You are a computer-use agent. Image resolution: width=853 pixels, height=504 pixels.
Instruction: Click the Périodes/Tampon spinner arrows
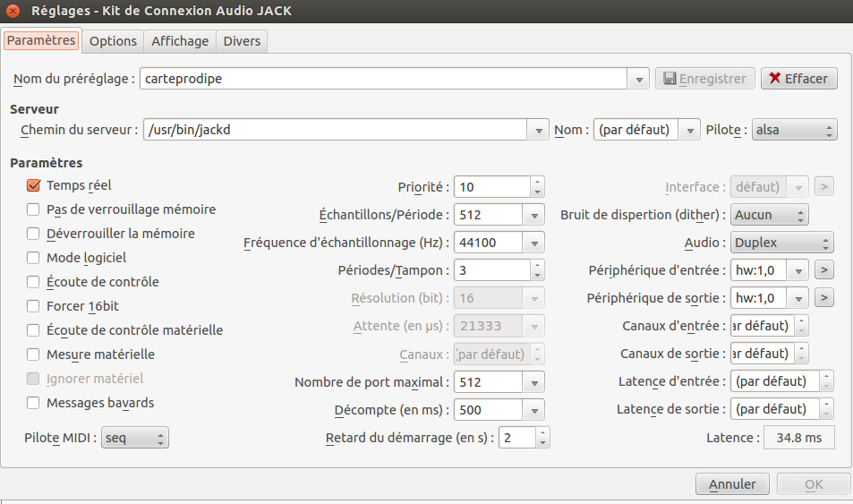pyautogui.click(x=537, y=270)
